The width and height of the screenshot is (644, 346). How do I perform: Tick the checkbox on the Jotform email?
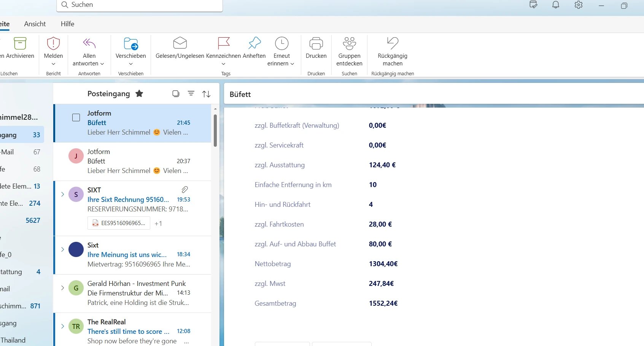click(76, 117)
